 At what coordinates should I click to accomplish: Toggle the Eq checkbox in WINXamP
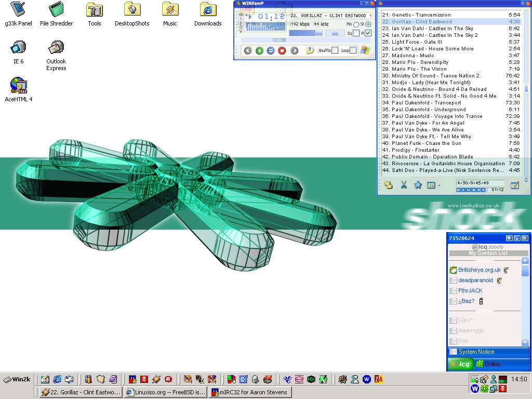click(356, 33)
